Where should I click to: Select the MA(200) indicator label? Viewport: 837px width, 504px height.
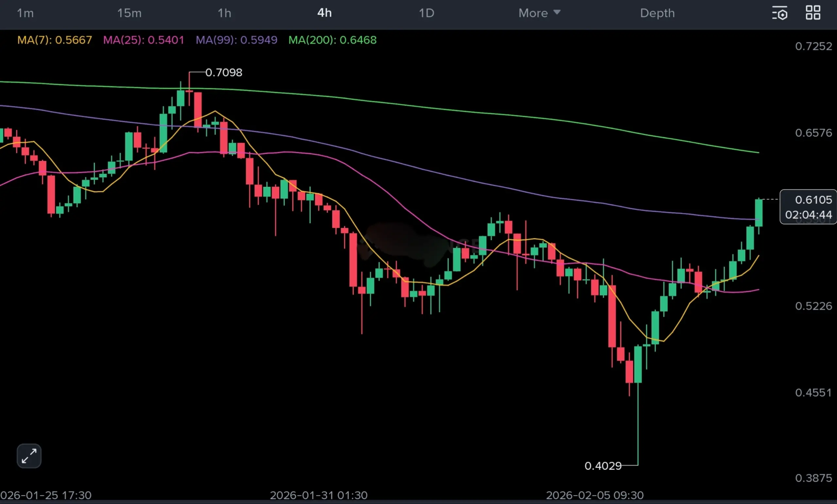click(x=332, y=40)
